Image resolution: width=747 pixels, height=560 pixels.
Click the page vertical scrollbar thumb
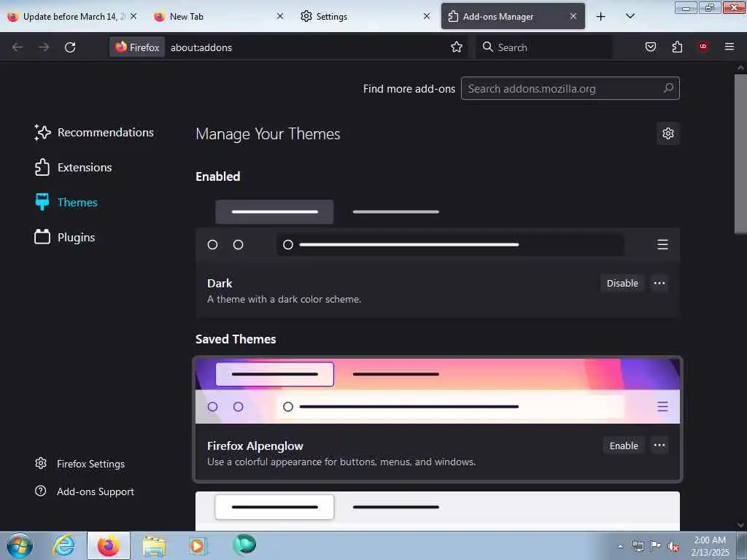[x=740, y=153]
